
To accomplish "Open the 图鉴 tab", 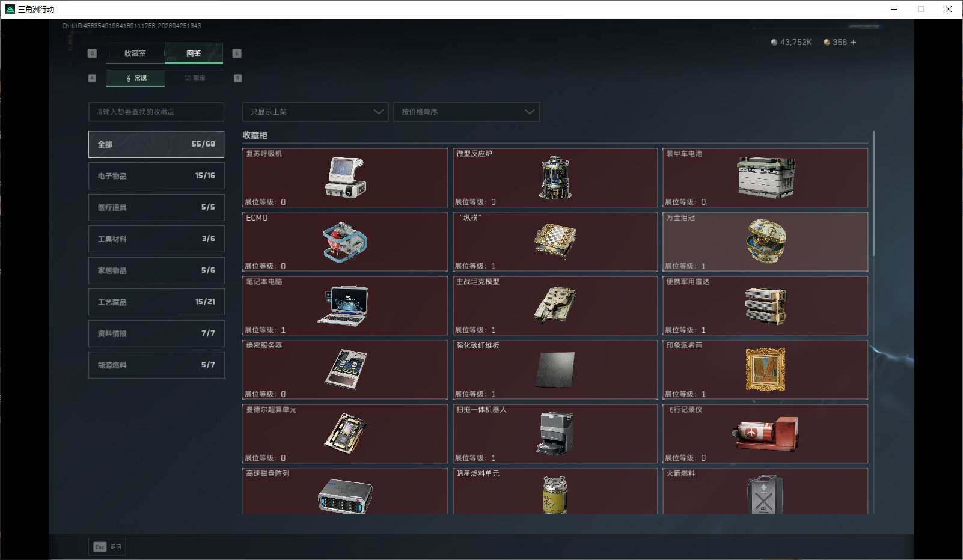I will coord(194,53).
